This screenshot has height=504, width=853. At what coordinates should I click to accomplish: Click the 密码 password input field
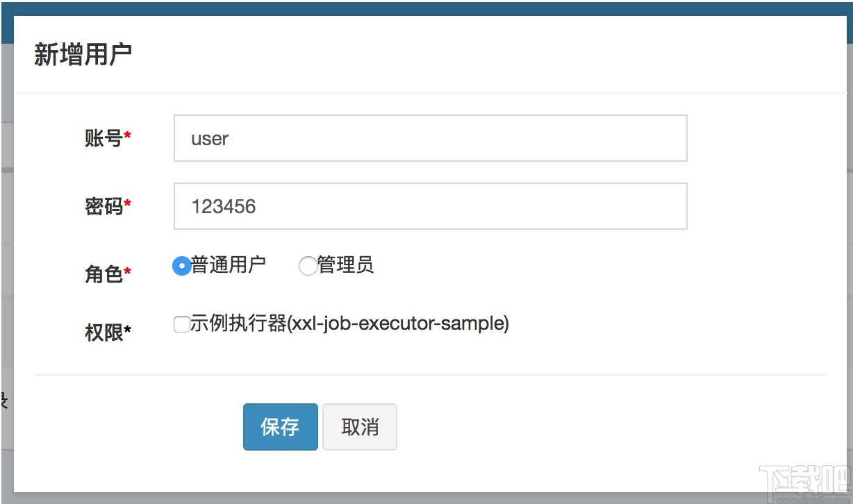click(x=429, y=206)
